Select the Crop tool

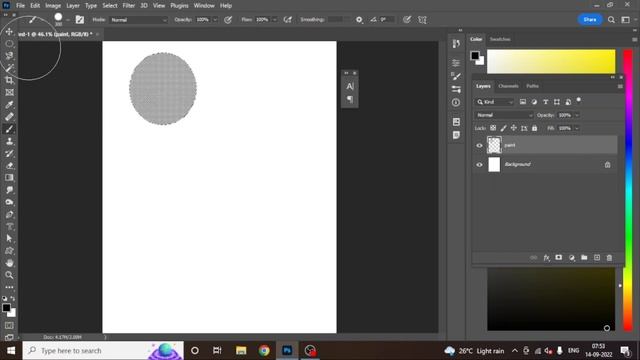pos(9,80)
